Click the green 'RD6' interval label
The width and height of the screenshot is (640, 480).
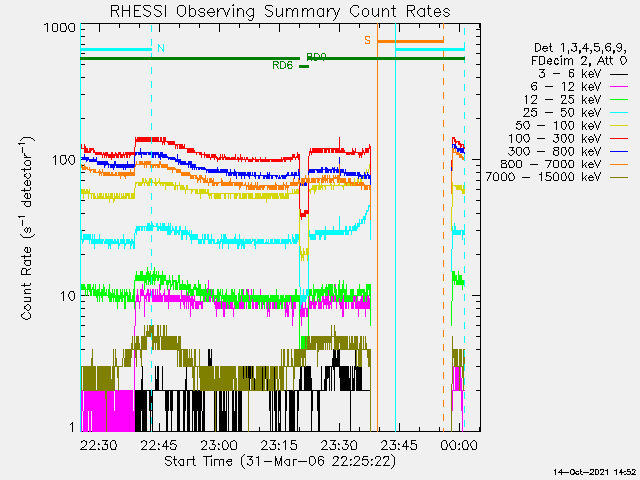coord(282,65)
